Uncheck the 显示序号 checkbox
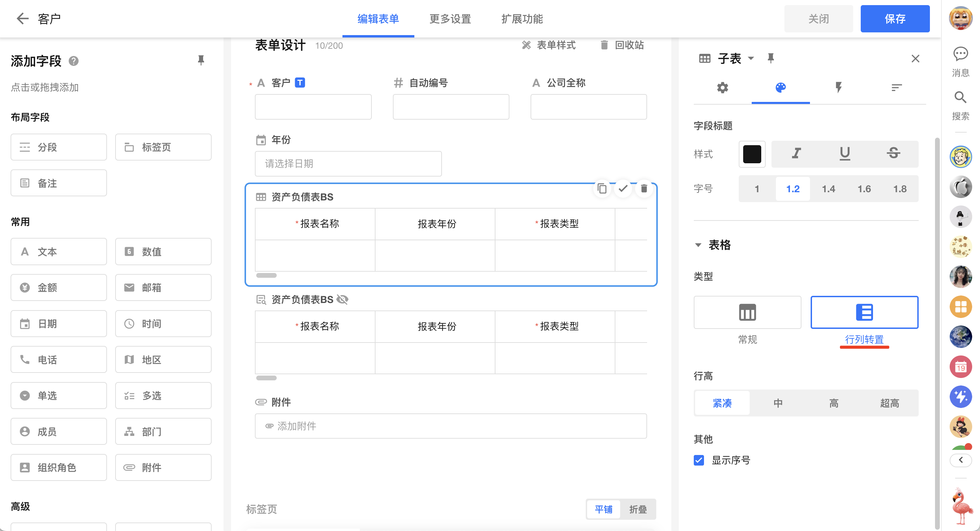This screenshot has height=531, width=980. click(x=699, y=460)
